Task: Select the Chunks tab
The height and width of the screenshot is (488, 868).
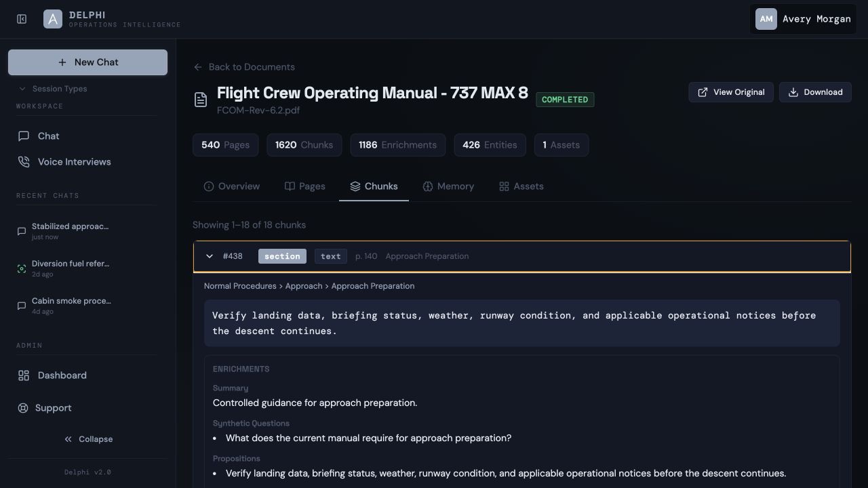Action: coord(374,186)
